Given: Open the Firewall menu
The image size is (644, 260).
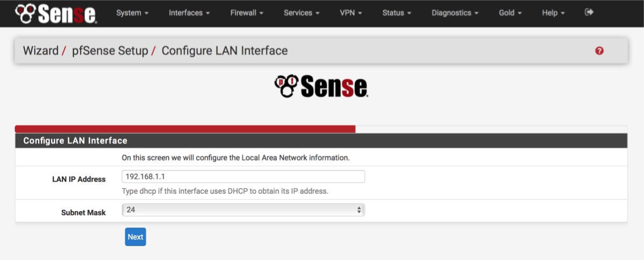Looking at the screenshot, I should coord(246,13).
